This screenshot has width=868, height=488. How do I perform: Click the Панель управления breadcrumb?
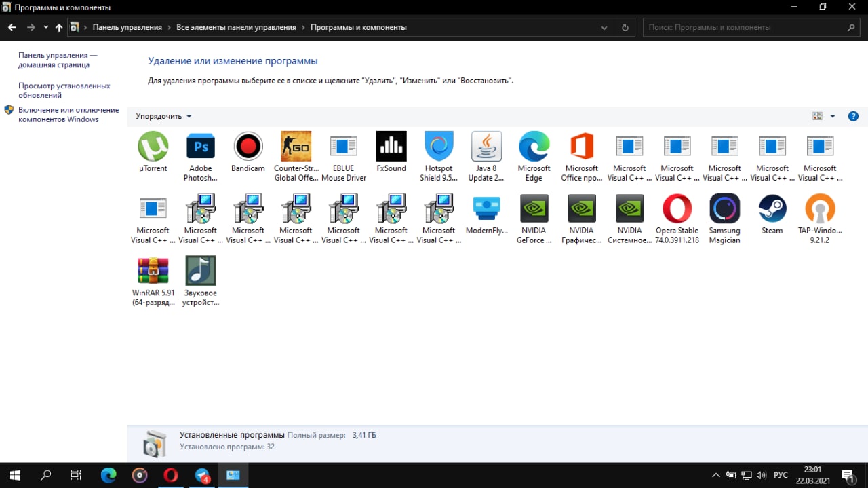click(x=127, y=28)
